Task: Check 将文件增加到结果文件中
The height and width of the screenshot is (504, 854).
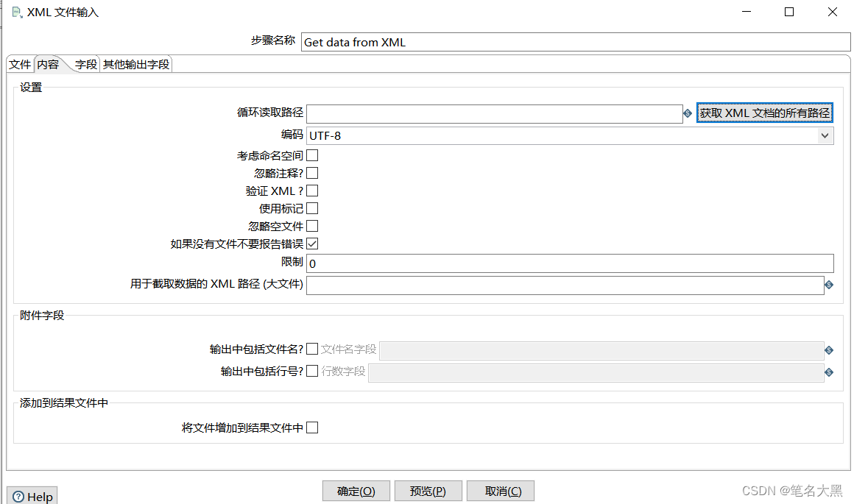Action: point(311,427)
